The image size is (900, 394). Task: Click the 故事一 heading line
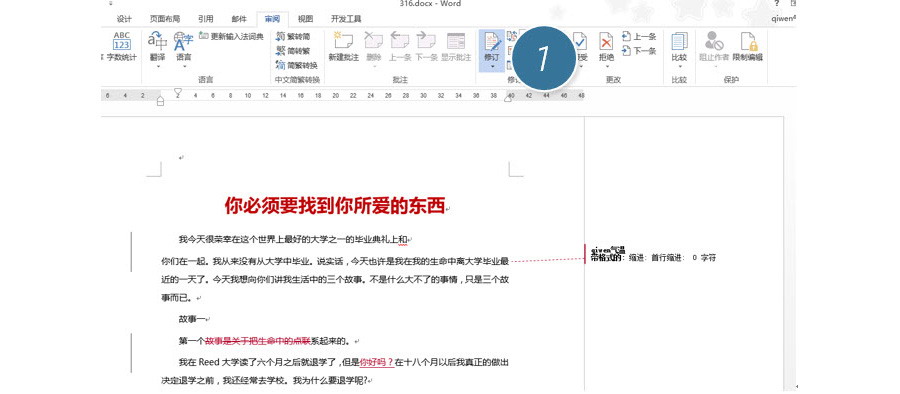click(x=192, y=319)
